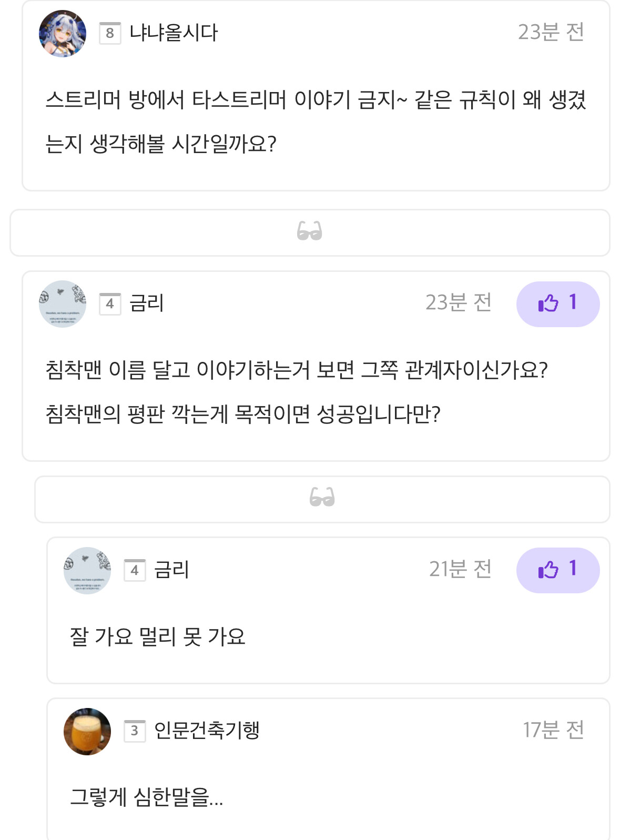Click the level 4 badge on 금리's 21분 전 reply

click(x=135, y=570)
